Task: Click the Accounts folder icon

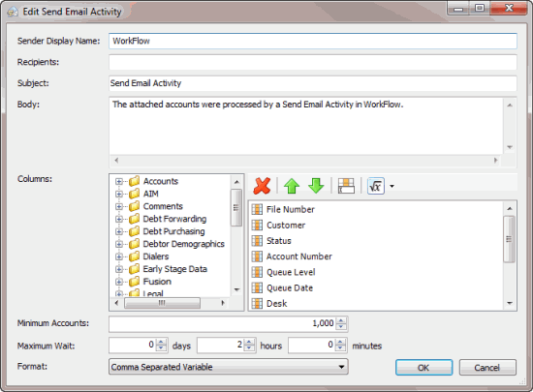Action: [135, 181]
